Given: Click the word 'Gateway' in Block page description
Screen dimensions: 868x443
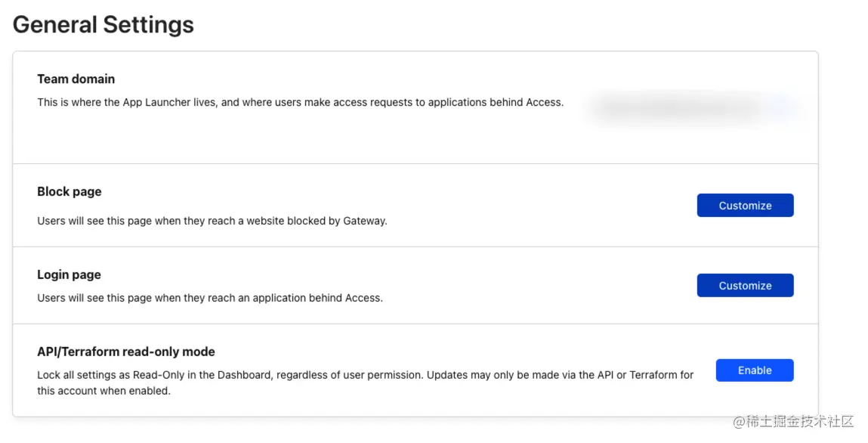Looking at the screenshot, I should click(363, 221).
